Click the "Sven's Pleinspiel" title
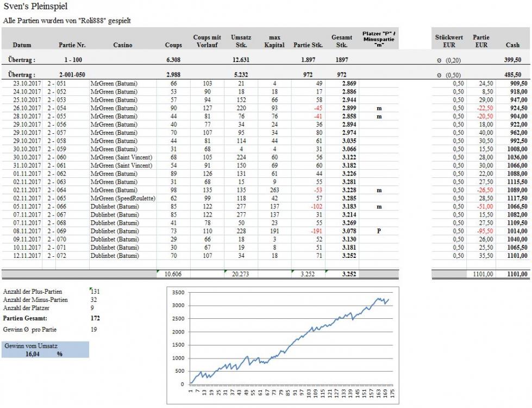The image size is (532, 408). pos(35,6)
